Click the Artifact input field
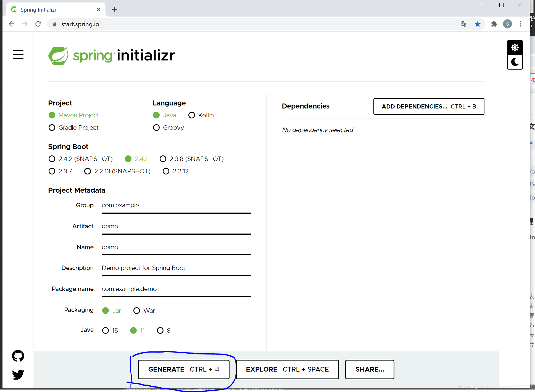Screen dimensions: 535x392 coord(176,226)
